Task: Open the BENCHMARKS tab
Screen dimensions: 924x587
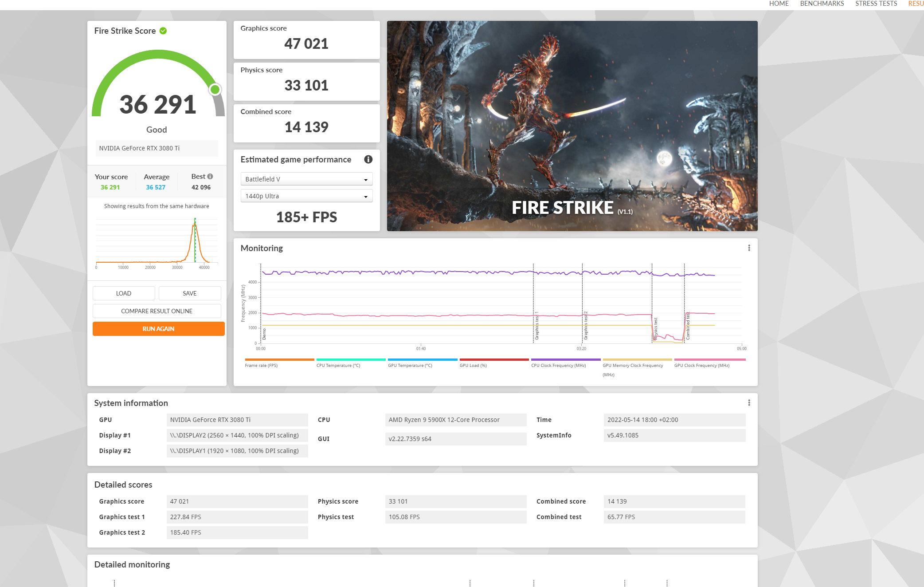Action: click(x=822, y=4)
